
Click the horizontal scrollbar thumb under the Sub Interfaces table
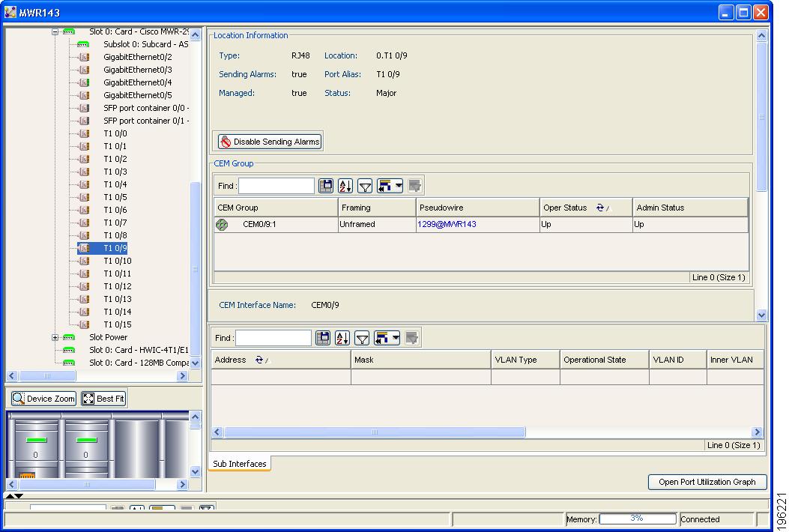tap(375, 432)
